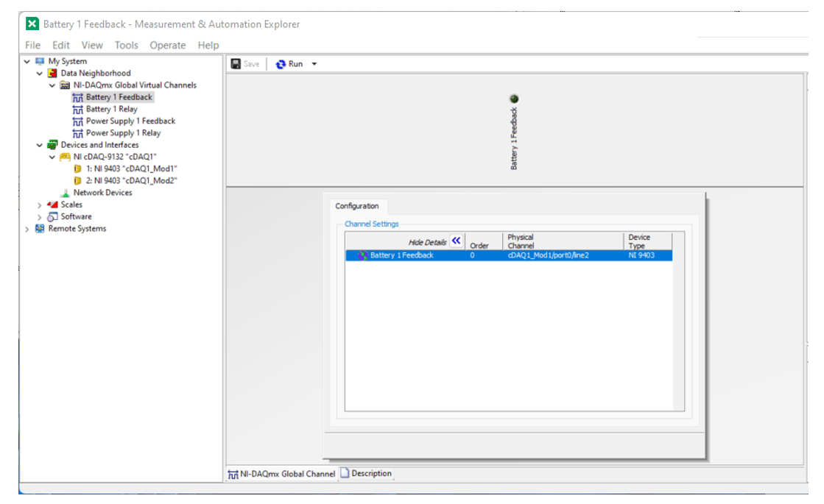
Task: Click the Physical Channel column header
Action: (563, 241)
